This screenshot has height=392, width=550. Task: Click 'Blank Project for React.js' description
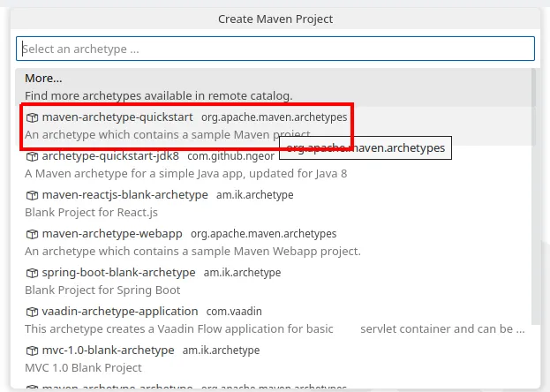[91, 212]
